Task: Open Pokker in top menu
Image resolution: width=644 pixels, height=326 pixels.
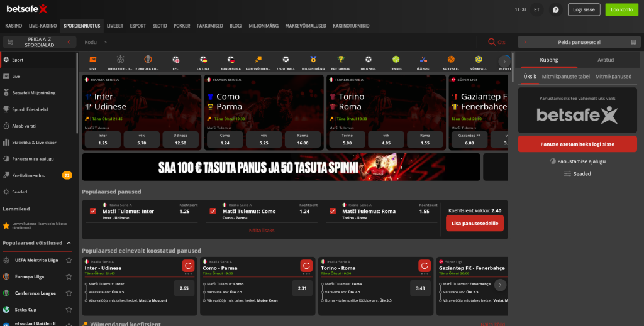Action: pyautogui.click(x=182, y=26)
